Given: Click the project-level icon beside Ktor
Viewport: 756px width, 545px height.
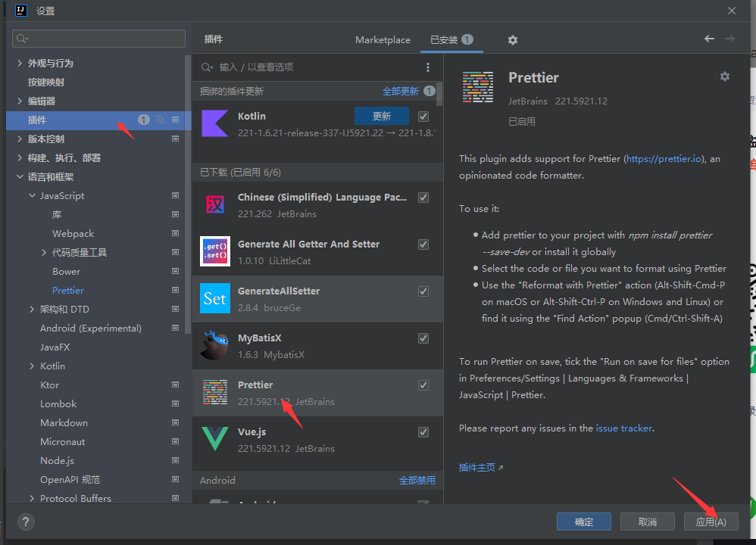Looking at the screenshot, I should tap(176, 385).
